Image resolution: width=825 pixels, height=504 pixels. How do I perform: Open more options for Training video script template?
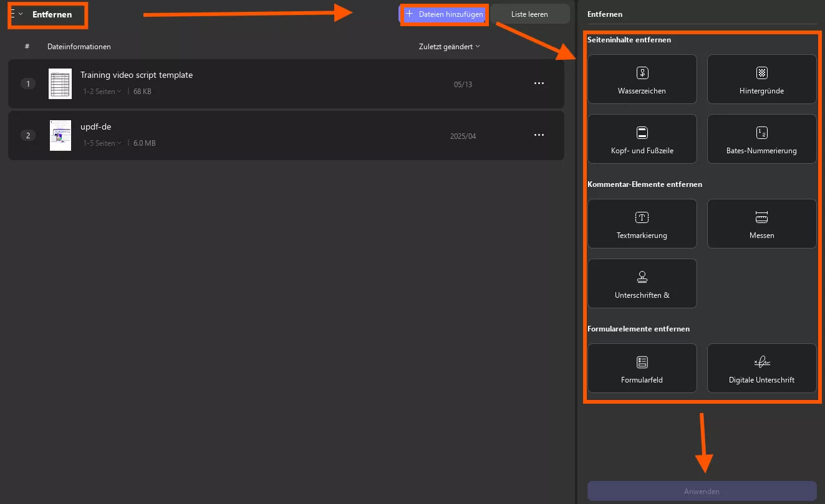click(539, 83)
